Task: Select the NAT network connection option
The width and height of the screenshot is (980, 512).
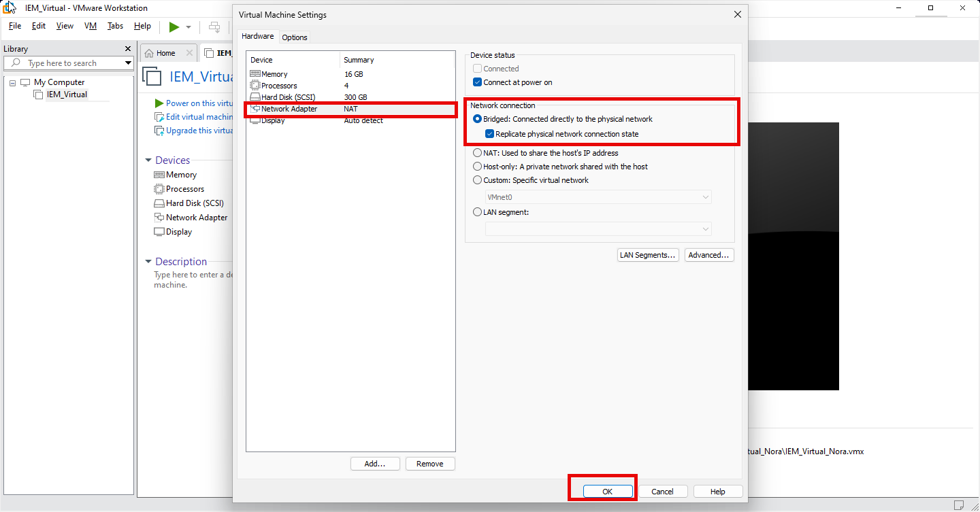Action: point(477,152)
